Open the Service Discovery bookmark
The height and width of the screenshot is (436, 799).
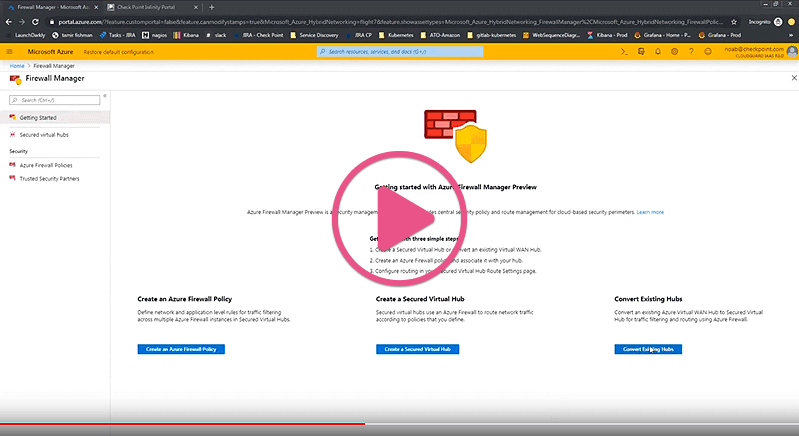pyautogui.click(x=314, y=35)
